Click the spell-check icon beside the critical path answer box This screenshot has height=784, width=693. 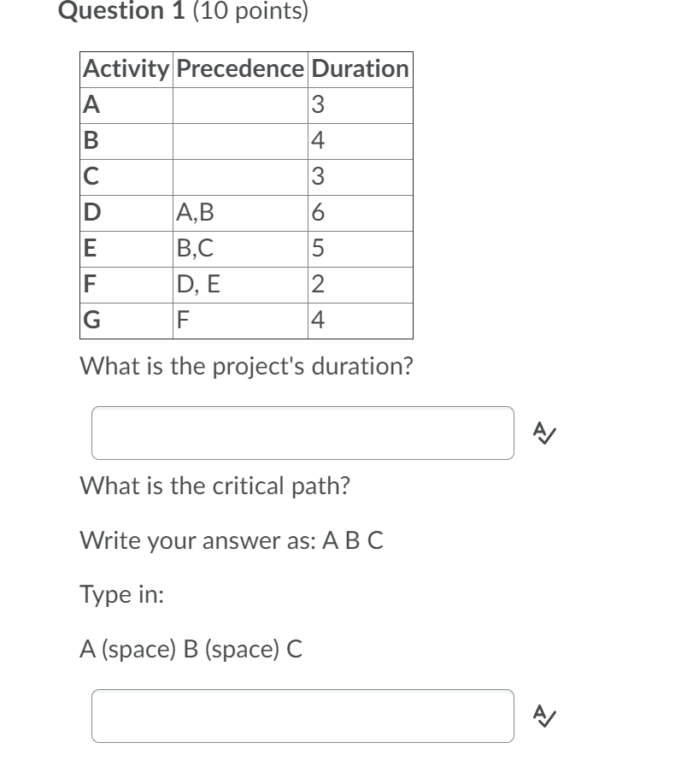(544, 716)
